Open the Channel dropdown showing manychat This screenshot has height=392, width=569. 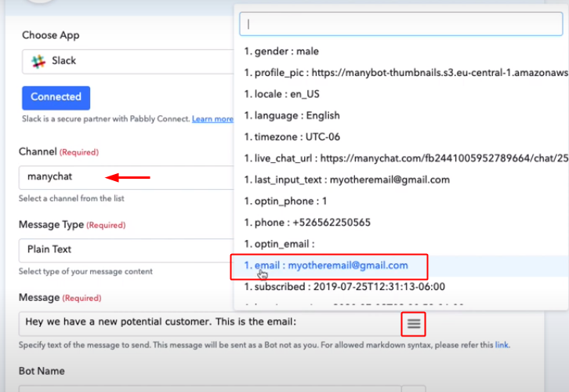pyautogui.click(x=126, y=177)
